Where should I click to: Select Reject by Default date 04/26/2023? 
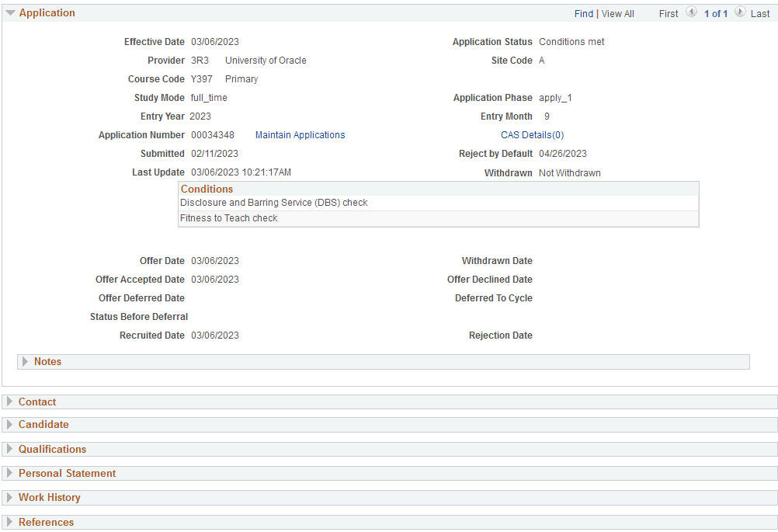pos(563,154)
